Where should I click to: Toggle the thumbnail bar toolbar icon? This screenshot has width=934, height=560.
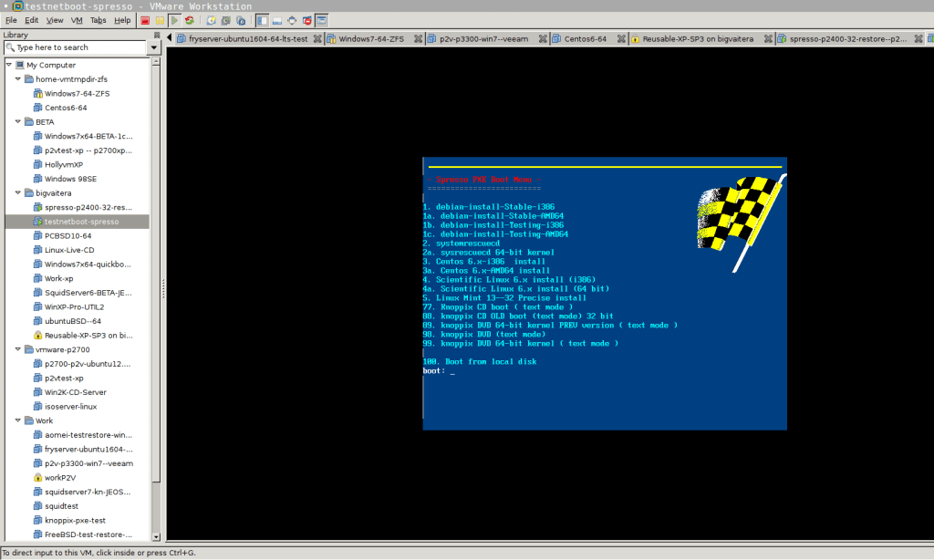[x=277, y=20]
